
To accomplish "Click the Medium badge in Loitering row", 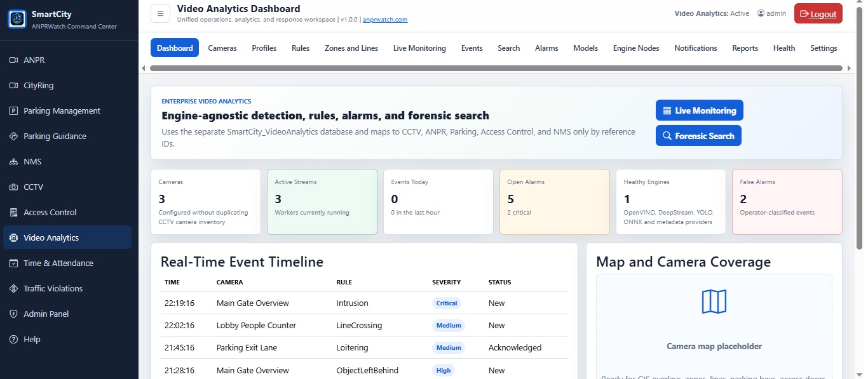I will 449,348.
